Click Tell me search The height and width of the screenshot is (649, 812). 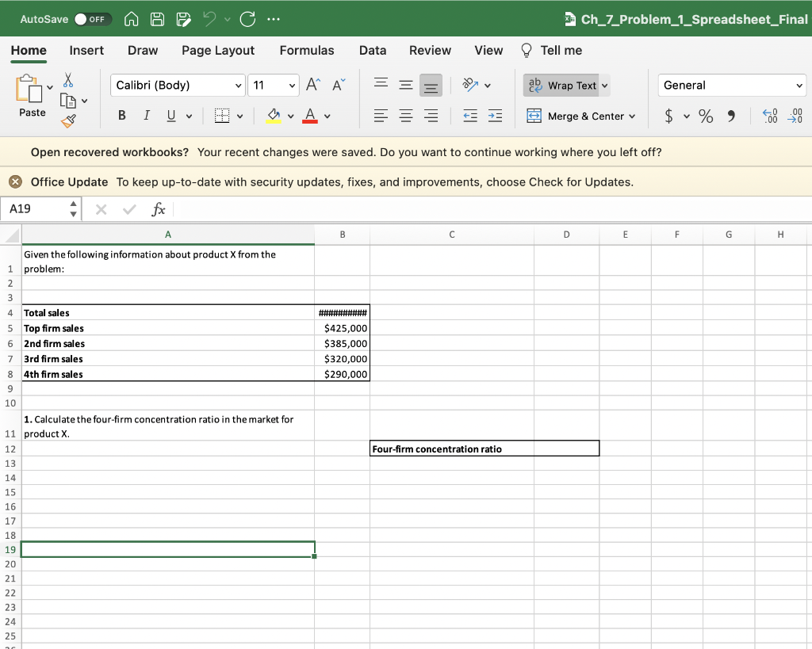pos(552,50)
